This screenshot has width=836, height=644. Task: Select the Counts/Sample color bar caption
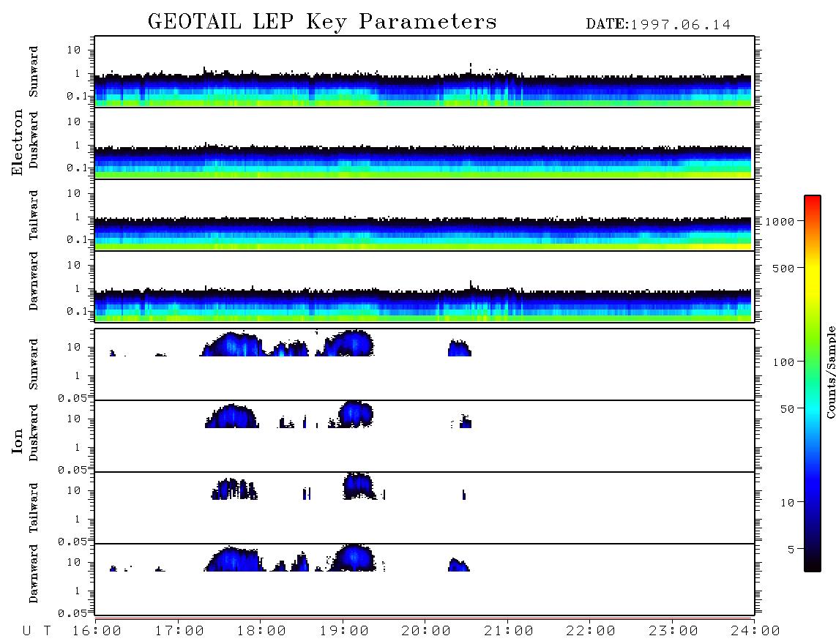(x=831, y=372)
